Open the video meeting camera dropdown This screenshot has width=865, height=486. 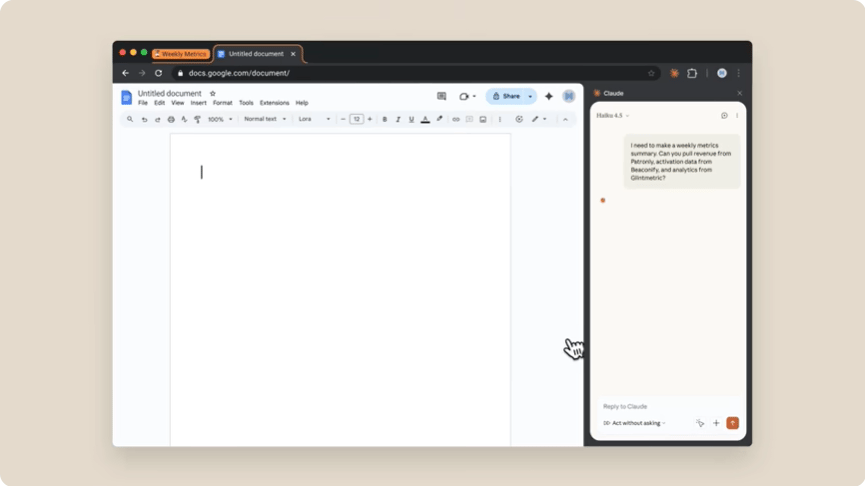[x=467, y=96]
